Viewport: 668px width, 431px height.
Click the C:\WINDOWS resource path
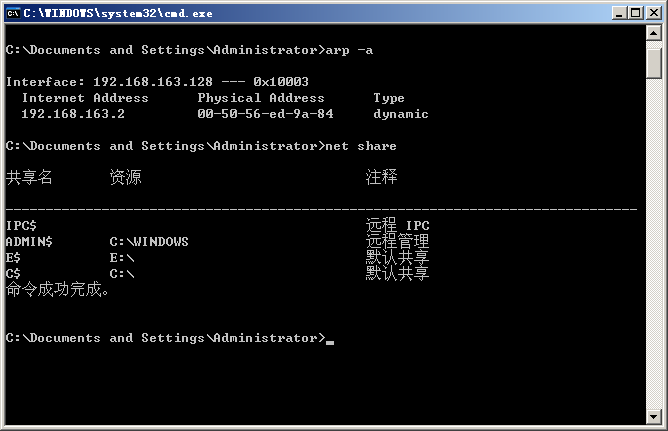[148, 241]
